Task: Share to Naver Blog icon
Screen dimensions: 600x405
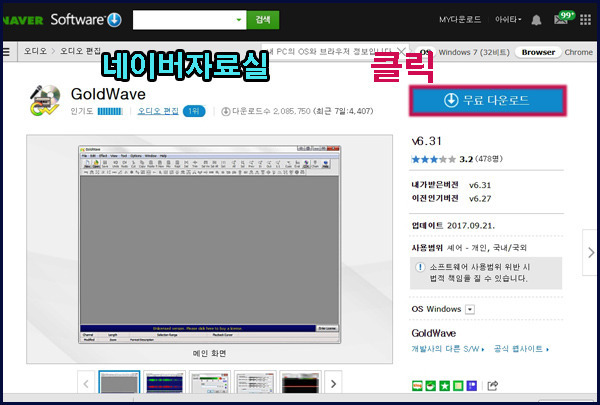Action: pyautogui.click(x=417, y=385)
